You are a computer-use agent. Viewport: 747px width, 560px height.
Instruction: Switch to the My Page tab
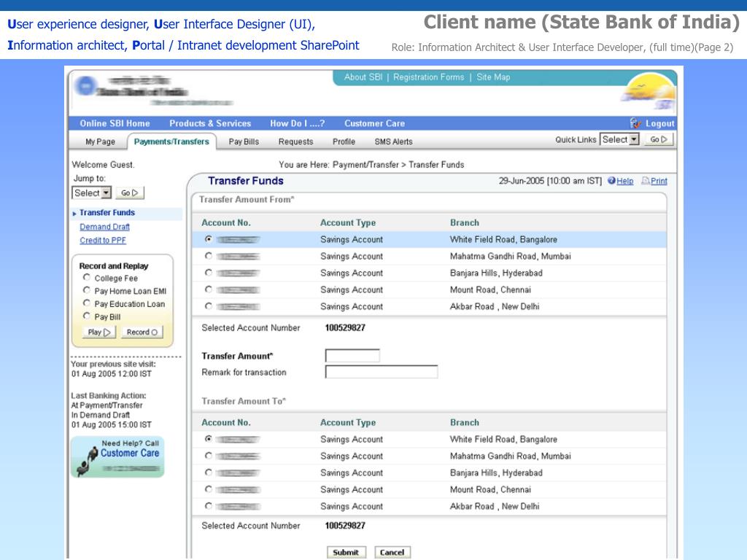tap(100, 141)
